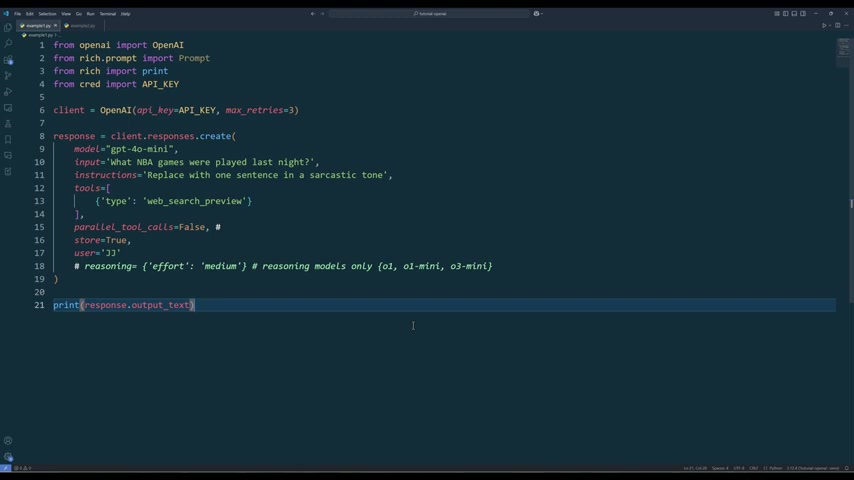Click example1.py in the breadcrumb
This screenshot has height=480, width=854.
pos(39,35)
